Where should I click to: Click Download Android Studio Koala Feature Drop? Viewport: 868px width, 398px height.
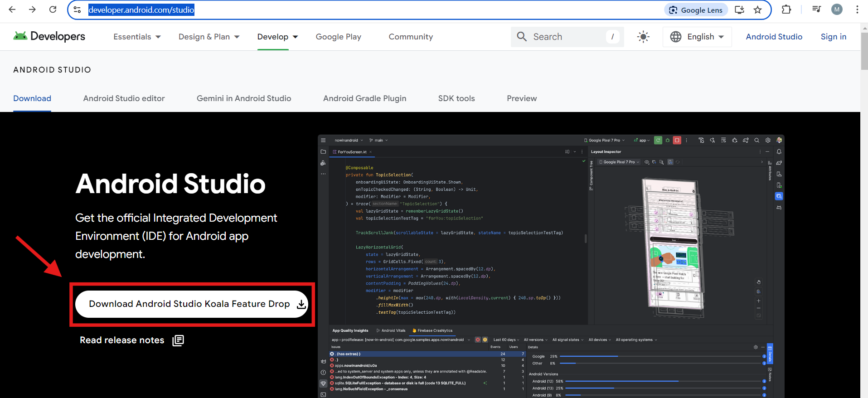[192, 304]
